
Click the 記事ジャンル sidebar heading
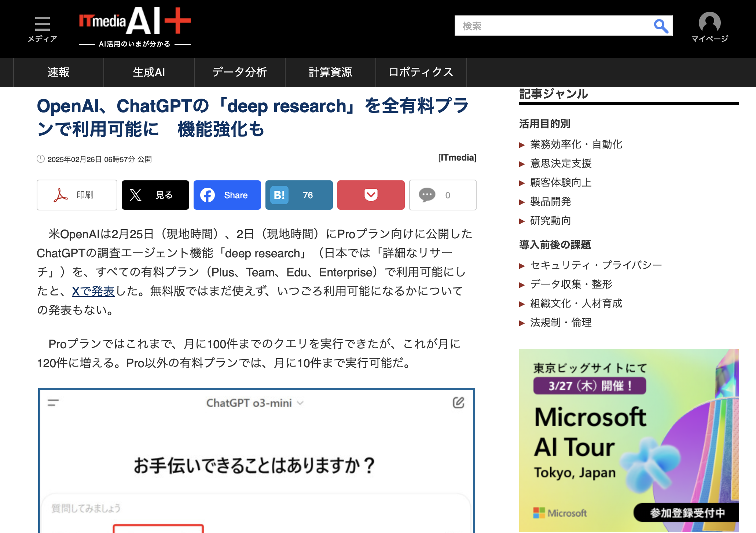click(x=554, y=94)
